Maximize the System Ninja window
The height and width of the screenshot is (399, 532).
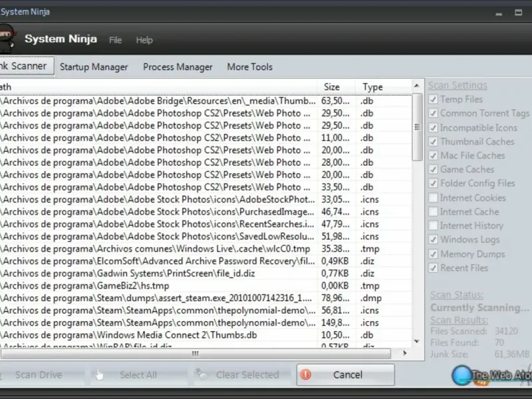point(518,13)
